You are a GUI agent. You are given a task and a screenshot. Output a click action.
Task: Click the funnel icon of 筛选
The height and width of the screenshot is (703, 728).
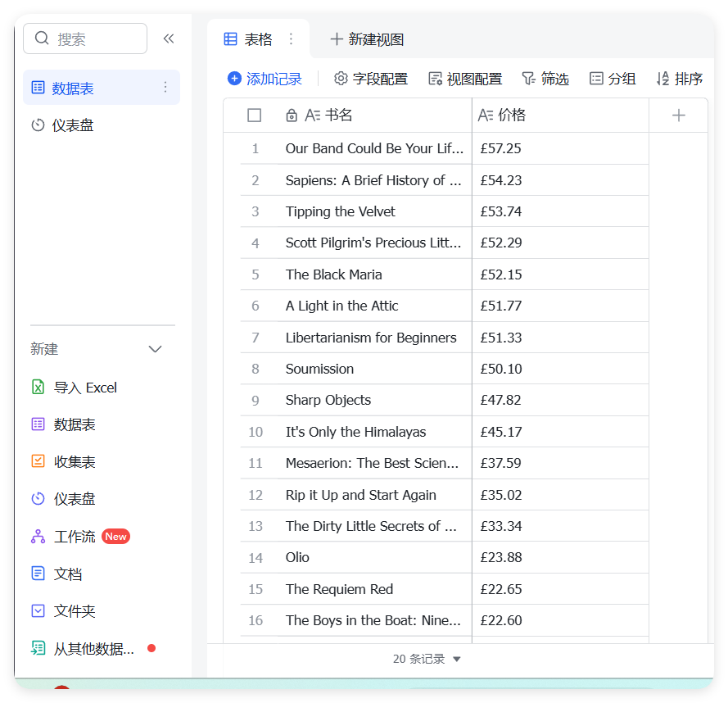529,79
